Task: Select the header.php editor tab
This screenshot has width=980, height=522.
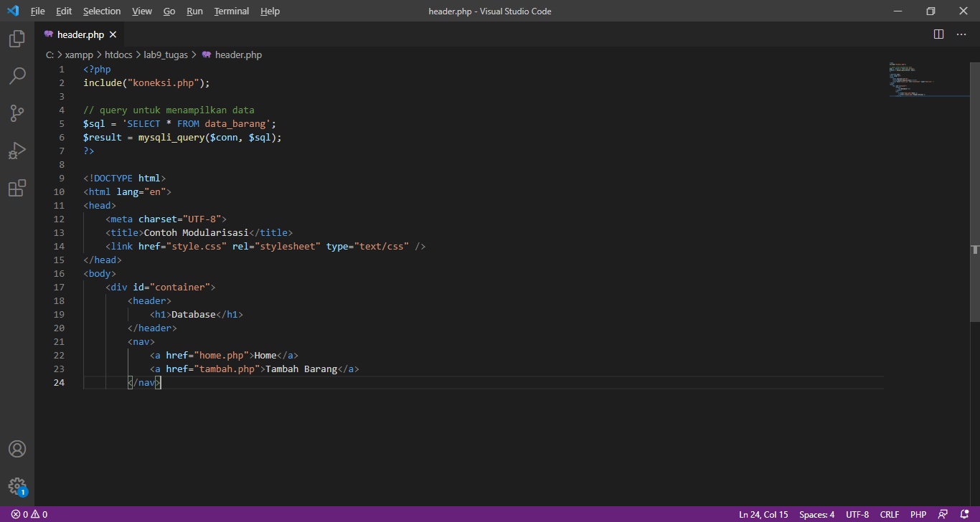Action: tap(79, 34)
